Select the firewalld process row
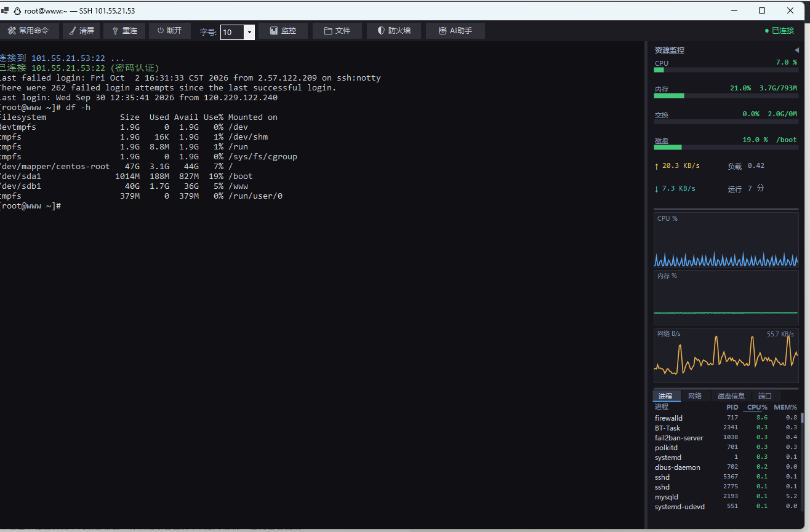 click(726, 418)
